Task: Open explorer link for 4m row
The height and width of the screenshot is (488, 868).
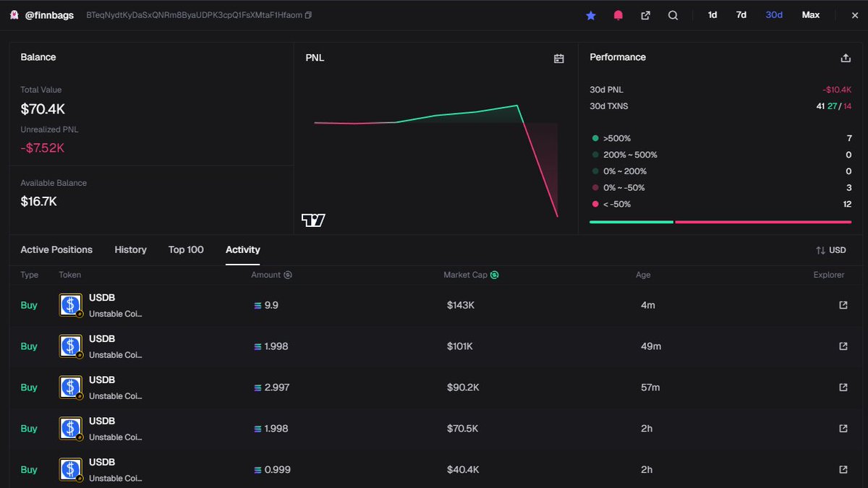Action: pyautogui.click(x=843, y=305)
